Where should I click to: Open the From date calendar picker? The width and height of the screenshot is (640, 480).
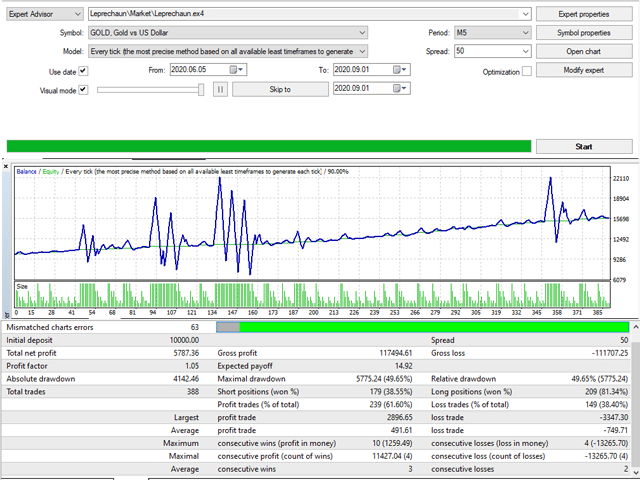(x=235, y=70)
